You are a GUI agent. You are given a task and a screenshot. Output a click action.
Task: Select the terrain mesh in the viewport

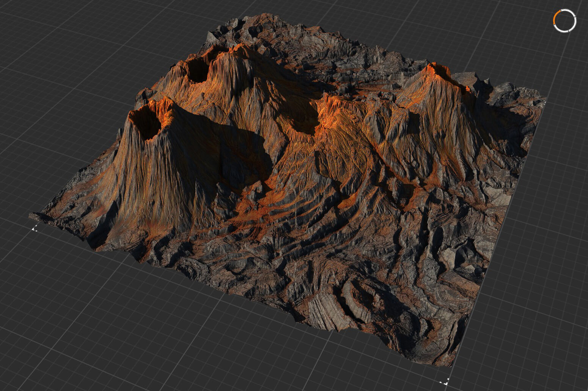pos(285,190)
